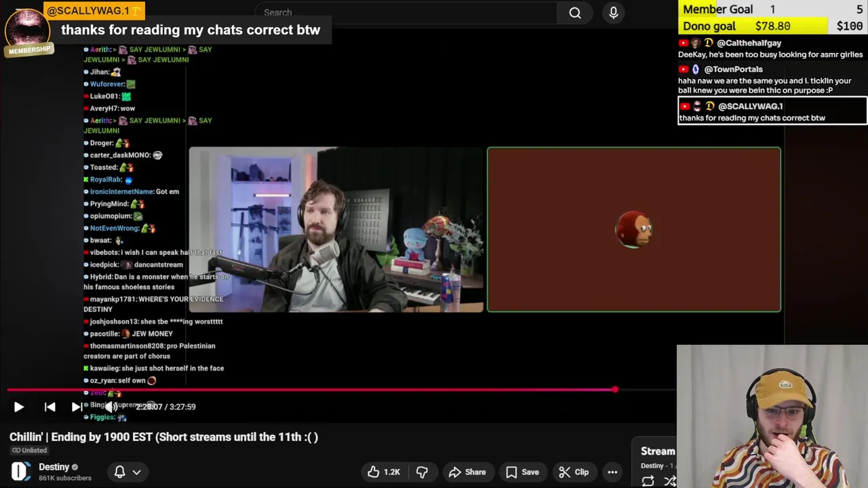Click YouTube icon beside @Calthehalfgay

684,43
